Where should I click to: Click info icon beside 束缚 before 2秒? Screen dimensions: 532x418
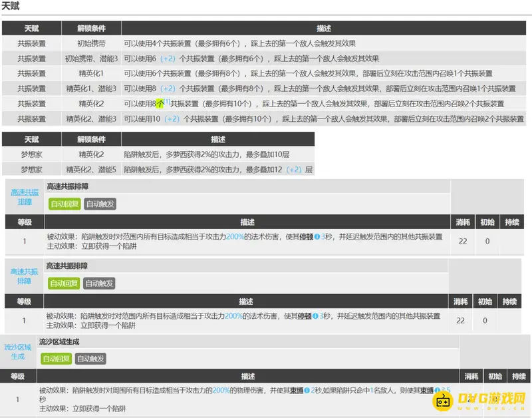tap(307, 391)
